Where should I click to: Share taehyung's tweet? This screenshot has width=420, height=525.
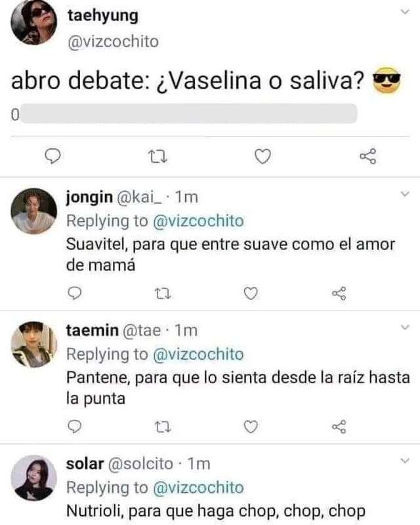[367, 155]
